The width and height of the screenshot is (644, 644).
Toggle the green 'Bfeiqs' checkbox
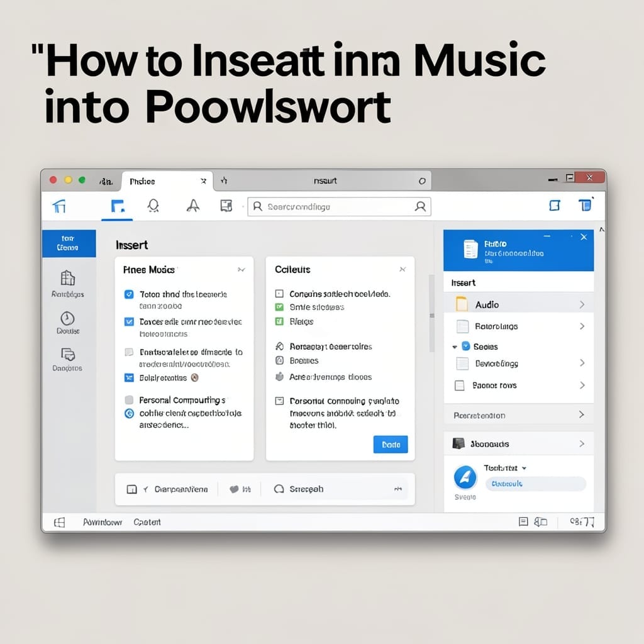[x=279, y=321]
